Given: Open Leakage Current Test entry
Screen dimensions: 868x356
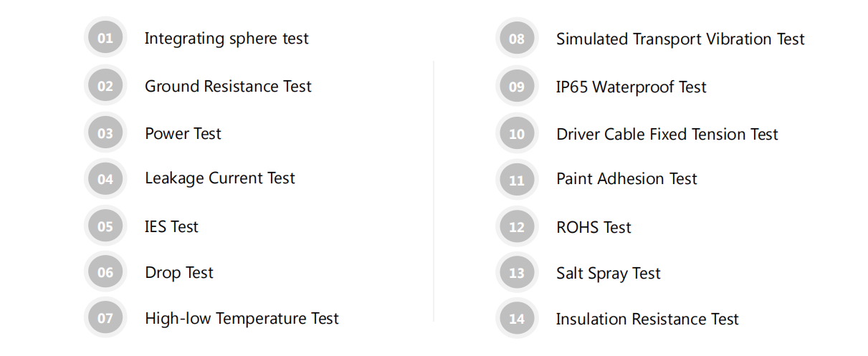Looking at the screenshot, I should pyautogui.click(x=220, y=179).
